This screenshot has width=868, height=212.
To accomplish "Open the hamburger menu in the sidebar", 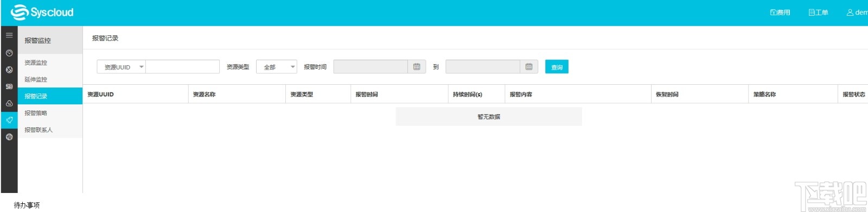I will [9, 35].
